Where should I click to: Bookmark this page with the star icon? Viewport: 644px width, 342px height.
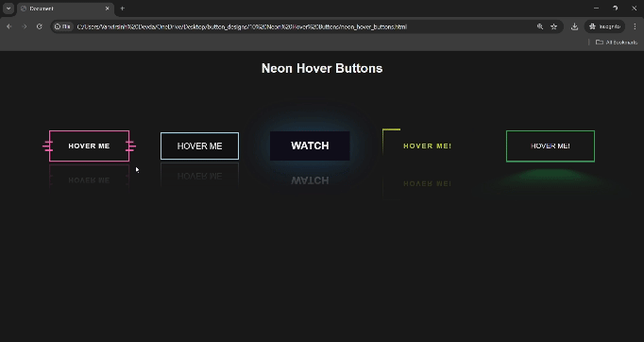coord(554,26)
